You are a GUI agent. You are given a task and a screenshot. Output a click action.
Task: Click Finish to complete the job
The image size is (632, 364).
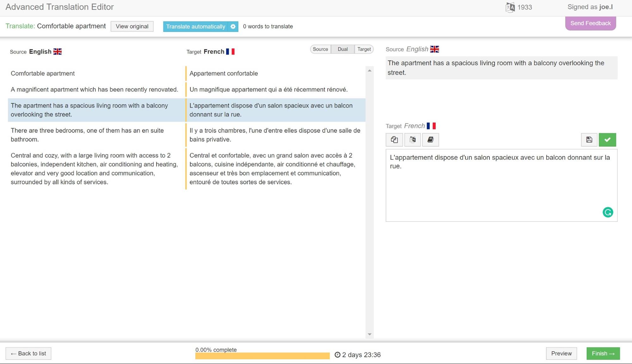[x=603, y=354]
